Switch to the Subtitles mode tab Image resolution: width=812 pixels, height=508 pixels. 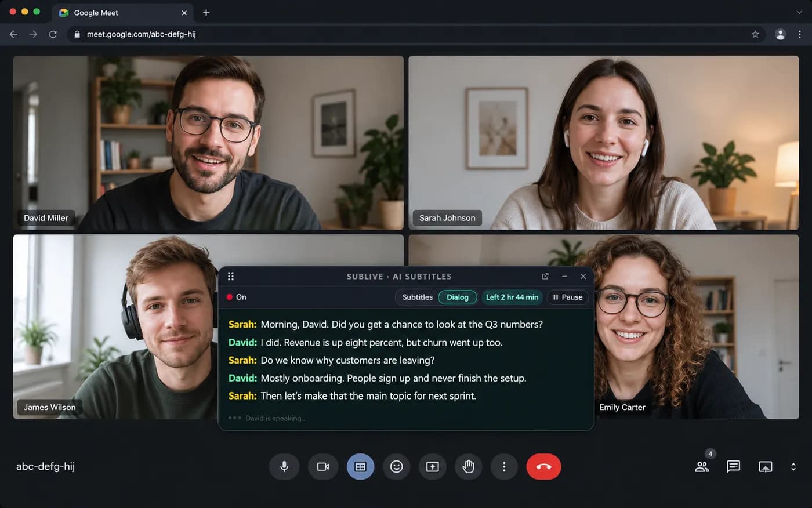pos(418,297)
